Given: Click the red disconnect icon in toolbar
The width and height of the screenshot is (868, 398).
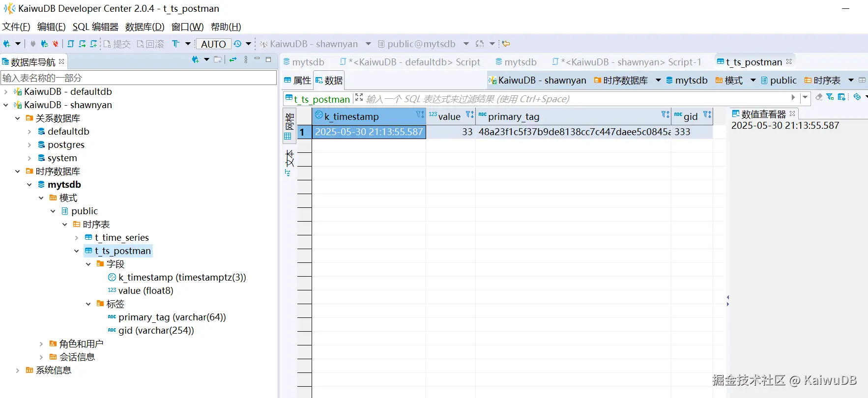Looking at the screenshot, I should [56, 44].
